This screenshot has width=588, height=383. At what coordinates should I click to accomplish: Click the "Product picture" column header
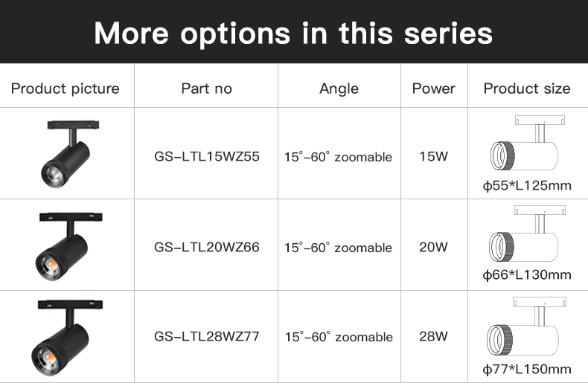(x=65, y=88)
